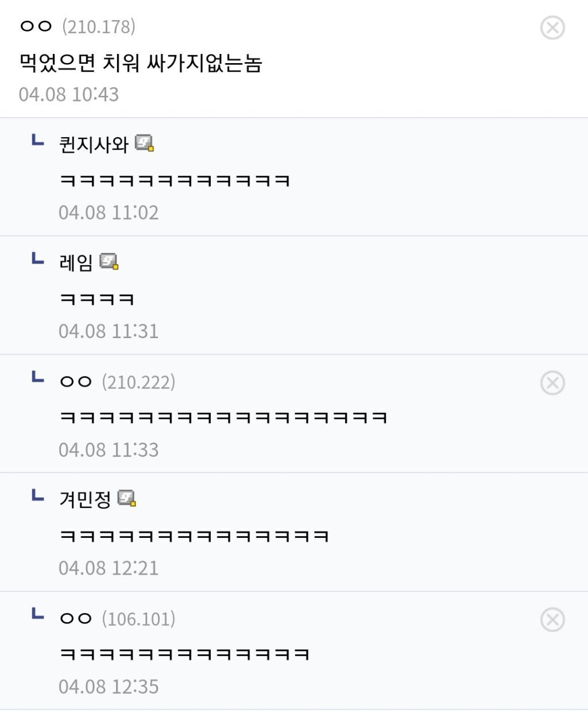Click the IP label (210.222)

138,382
